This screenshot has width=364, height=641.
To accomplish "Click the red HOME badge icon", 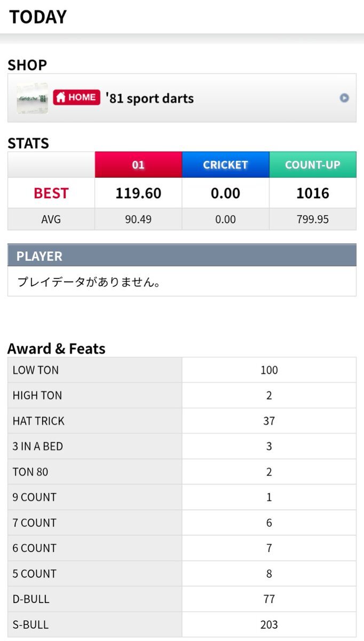I will point(77,97).
